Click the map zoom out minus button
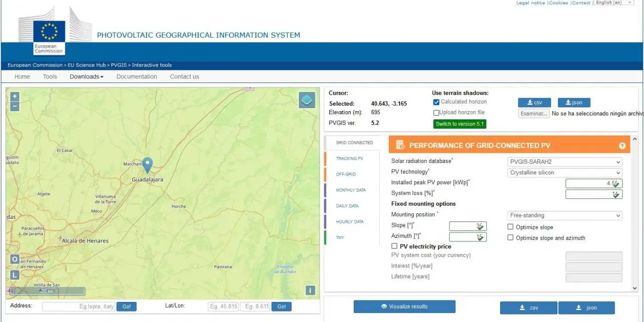This screenshot has height=322, width=644. pyautogui.click(x=15, y=106)
